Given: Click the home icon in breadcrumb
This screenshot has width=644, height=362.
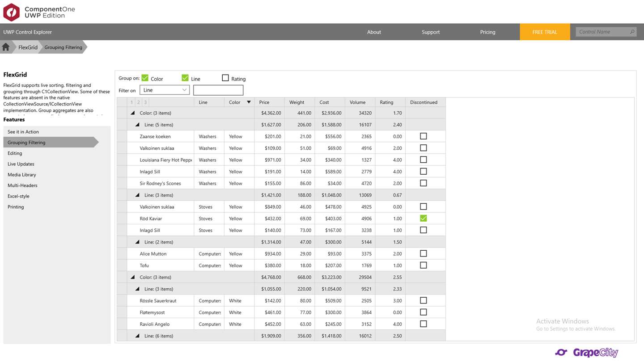Looking at the screenshot, I should 6,47.
